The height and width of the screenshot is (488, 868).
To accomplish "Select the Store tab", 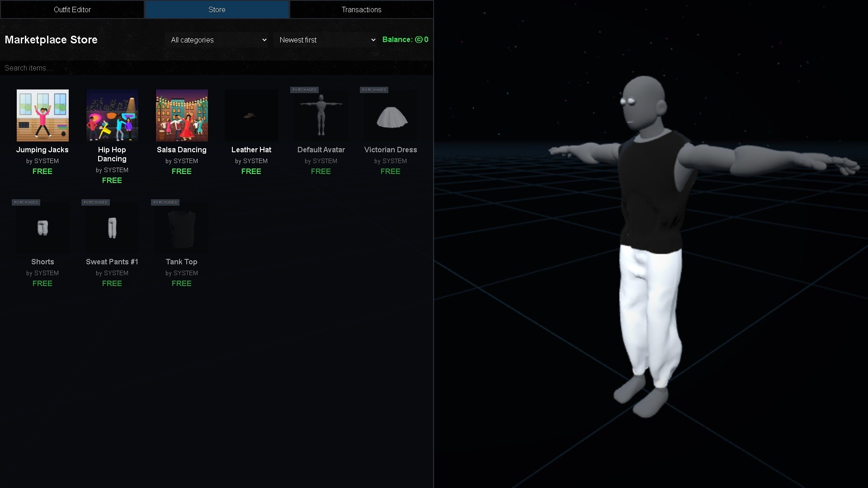I will (217, 9).
